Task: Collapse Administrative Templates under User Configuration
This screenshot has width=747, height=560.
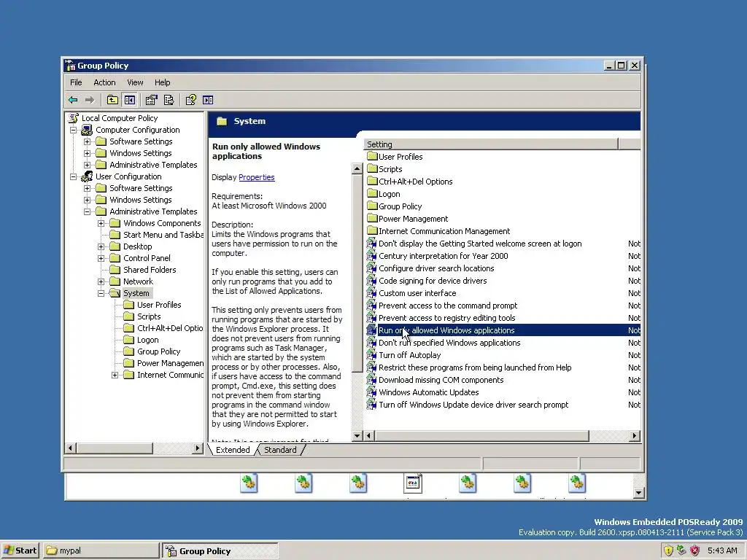Action: [x=88, y=211]
